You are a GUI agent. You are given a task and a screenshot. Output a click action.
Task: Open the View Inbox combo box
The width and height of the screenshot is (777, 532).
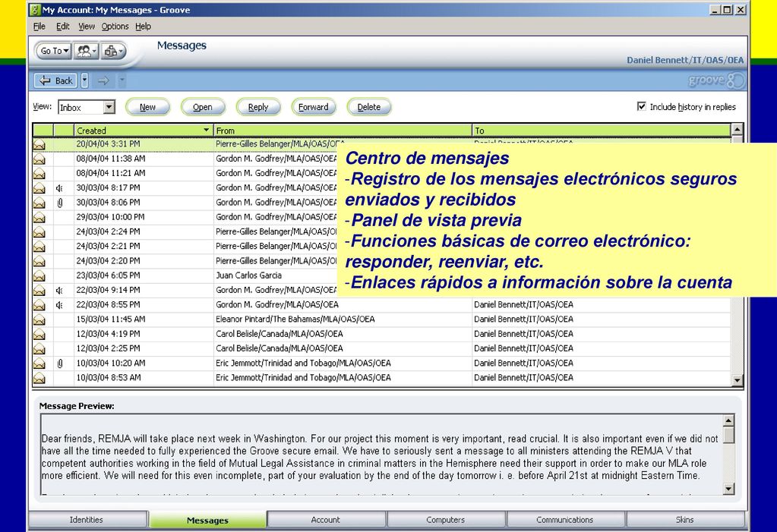click(x=87, y=107)
